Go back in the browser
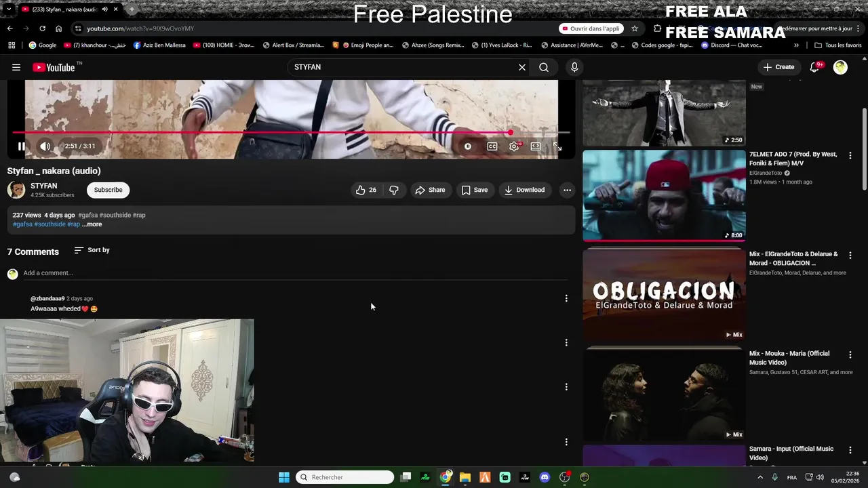 point(10,28)
